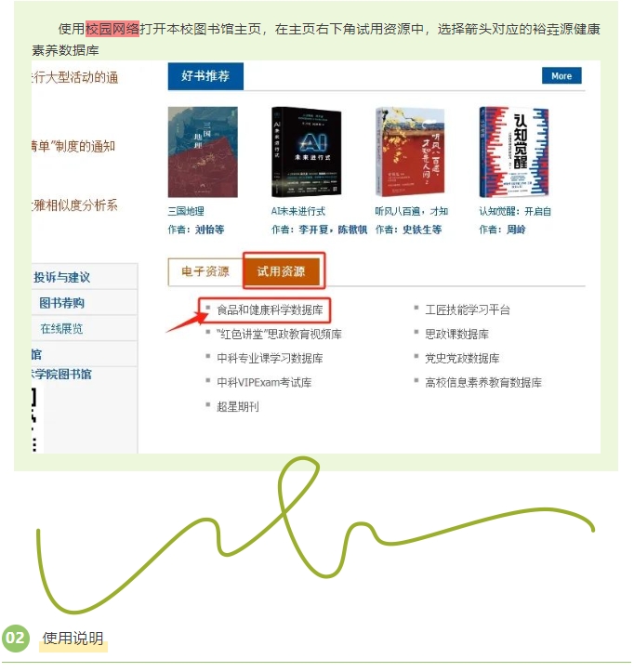The width and height of the screenshot is (634, 672).
Task: Click the 三国地理 title link
Action: (186, 211)
